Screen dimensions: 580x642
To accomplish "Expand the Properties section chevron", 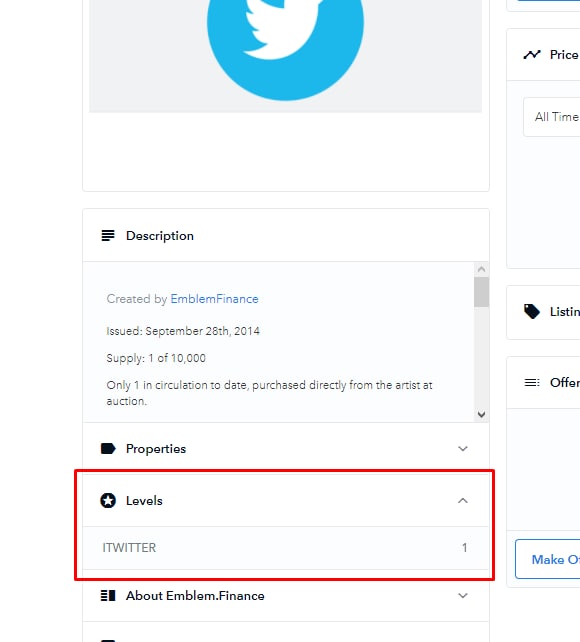I will [463, 449].
